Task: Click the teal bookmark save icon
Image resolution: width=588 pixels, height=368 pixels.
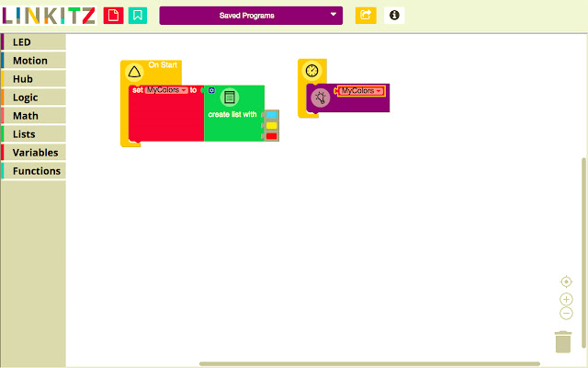Action: (138, 16)
